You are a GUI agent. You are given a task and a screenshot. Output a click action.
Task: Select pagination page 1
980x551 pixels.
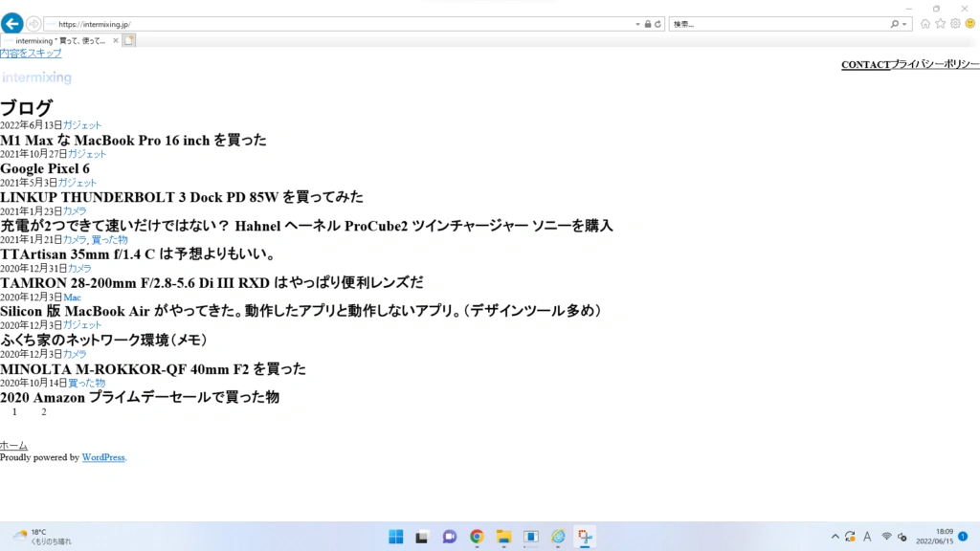14,411
